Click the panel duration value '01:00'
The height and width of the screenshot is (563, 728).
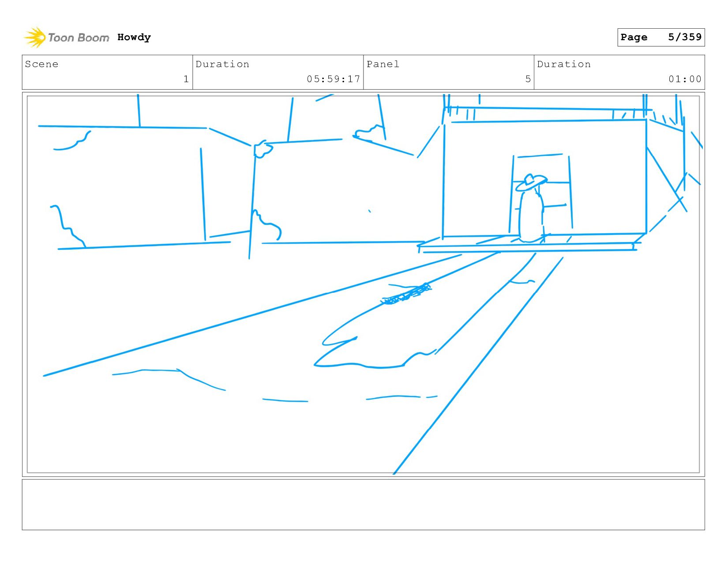tap(685, 79)
